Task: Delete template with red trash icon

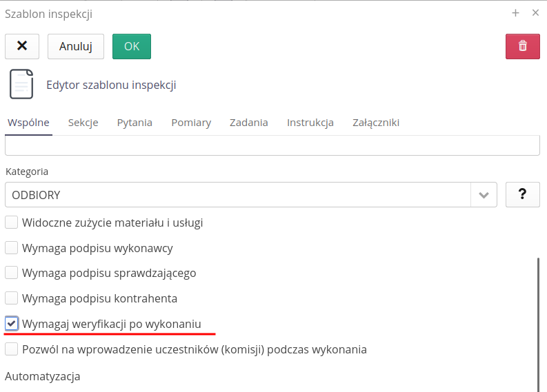Action: [x=522, y=46]
